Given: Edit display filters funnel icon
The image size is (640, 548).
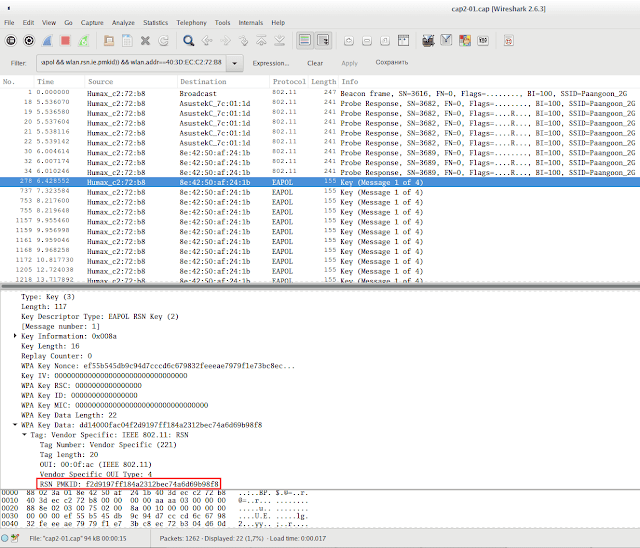Looking at the screenshot, I should (x=446, y=40).
